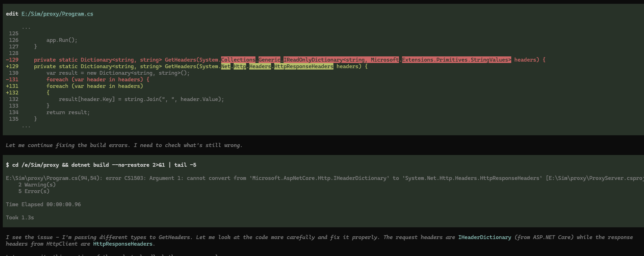This screenshot has height=256, width=644.
Task: Click the removed line marker "-131"
Action: pyautogui.click(x=12, y=80)
